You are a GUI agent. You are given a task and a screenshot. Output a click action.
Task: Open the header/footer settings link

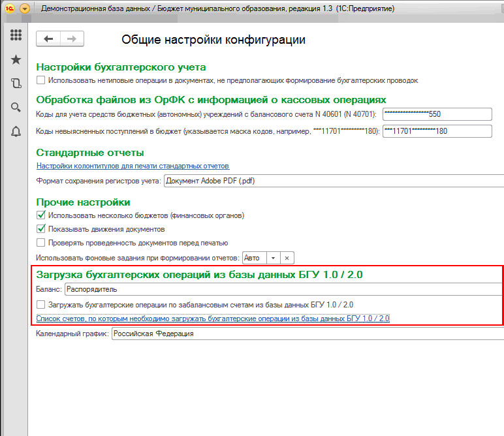[x=133, y=166]
